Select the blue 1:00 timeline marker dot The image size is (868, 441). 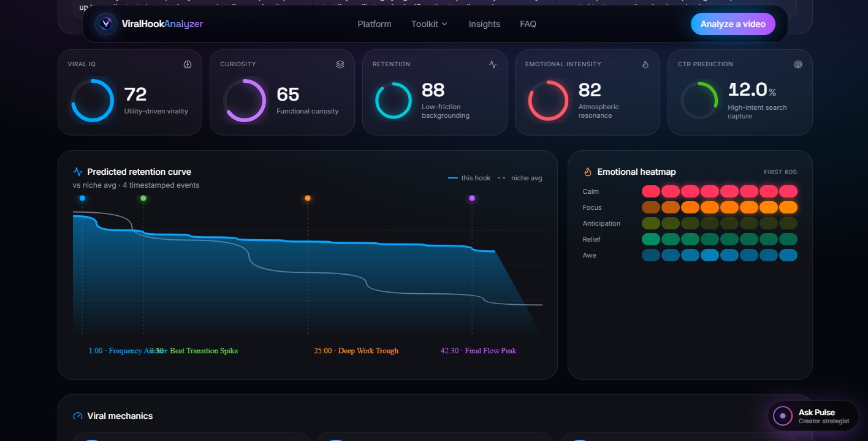click(x=82, y=198)
